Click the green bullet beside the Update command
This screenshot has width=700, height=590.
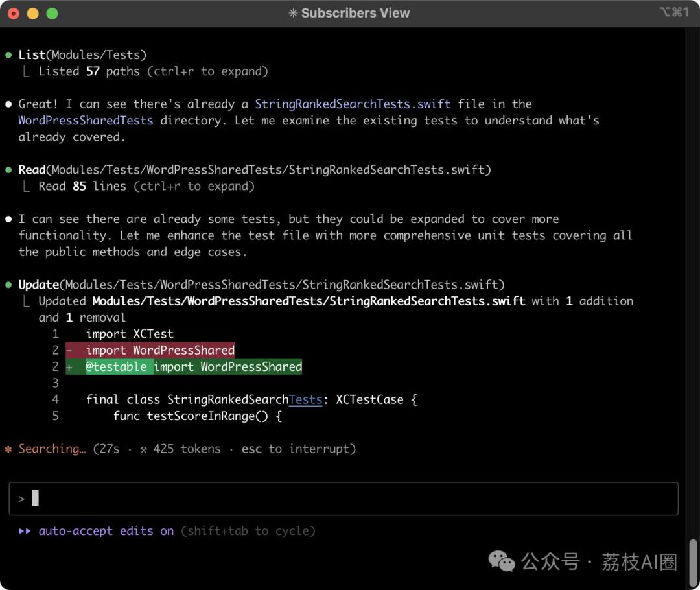click(8, 285)
